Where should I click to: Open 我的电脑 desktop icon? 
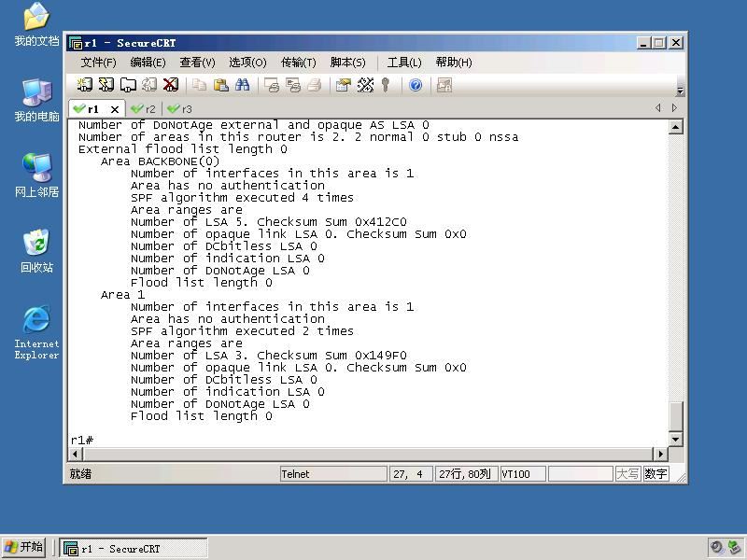click(36, 101)
